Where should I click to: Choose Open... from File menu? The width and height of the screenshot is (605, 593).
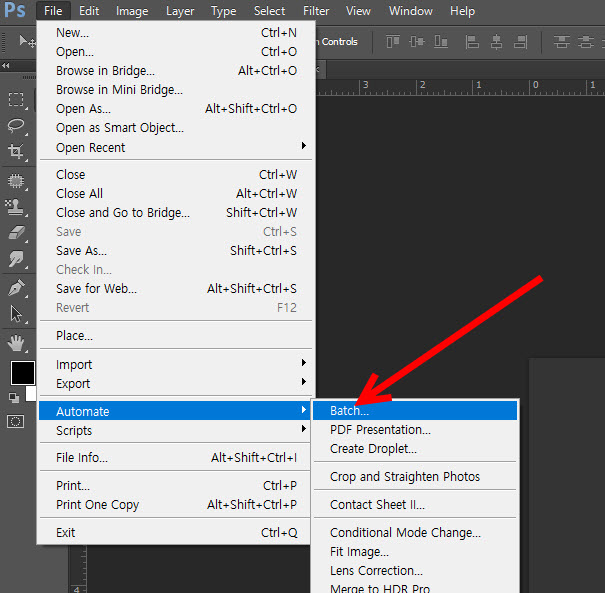pos(176,52)
